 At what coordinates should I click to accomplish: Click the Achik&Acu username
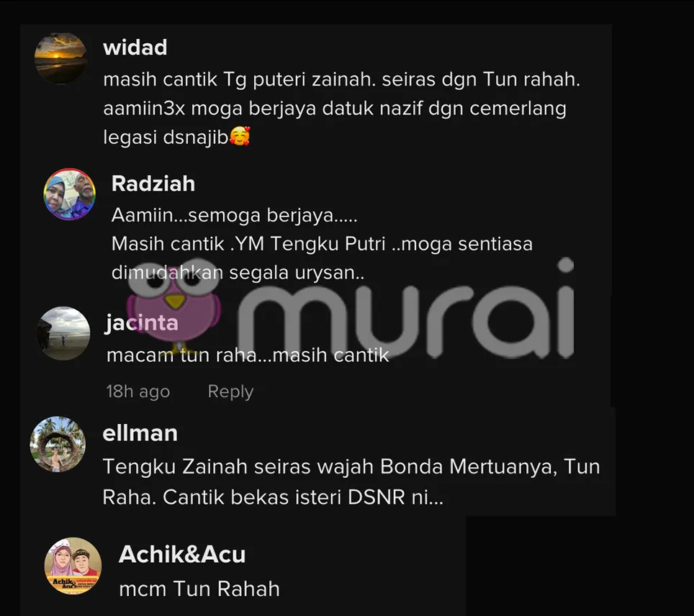click(x=182, y=554)
